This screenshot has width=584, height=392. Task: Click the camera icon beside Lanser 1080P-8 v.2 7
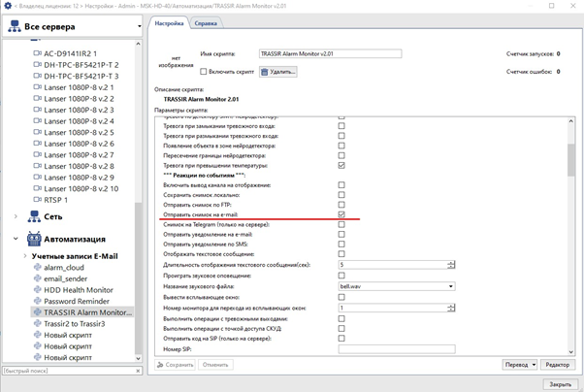[37, 154]
